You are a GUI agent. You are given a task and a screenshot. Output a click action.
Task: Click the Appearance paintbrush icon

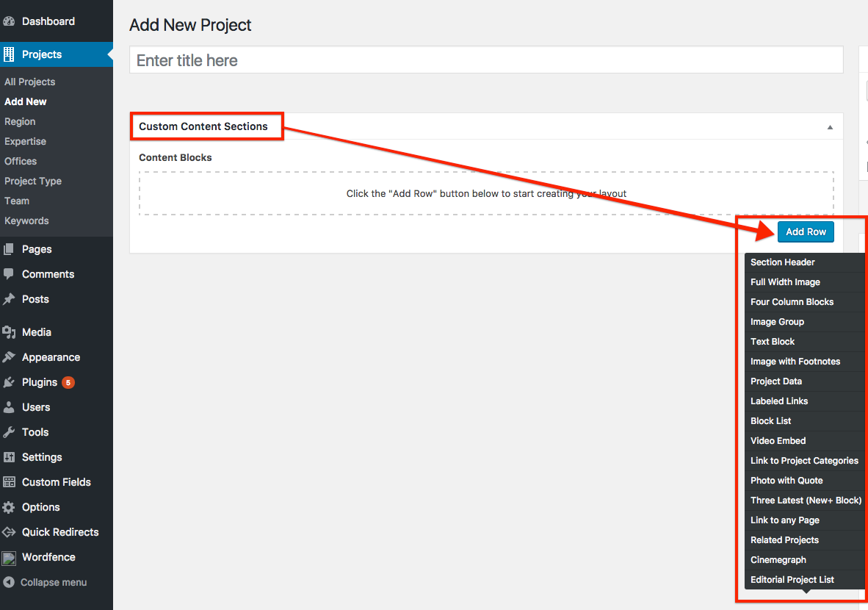coord(9,357)
